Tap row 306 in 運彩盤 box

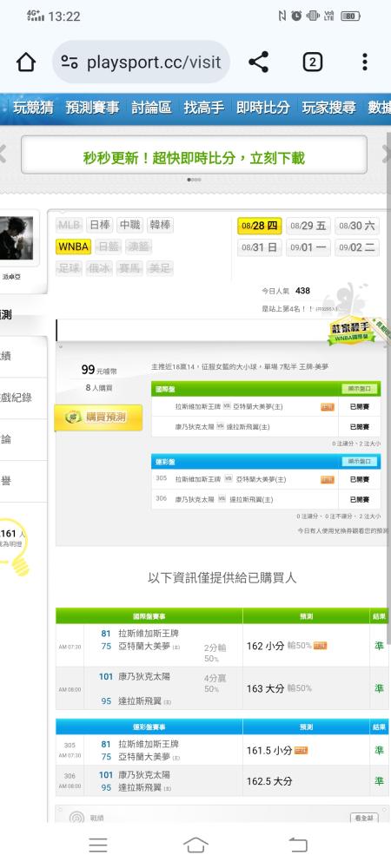click(x=266, y=499)
